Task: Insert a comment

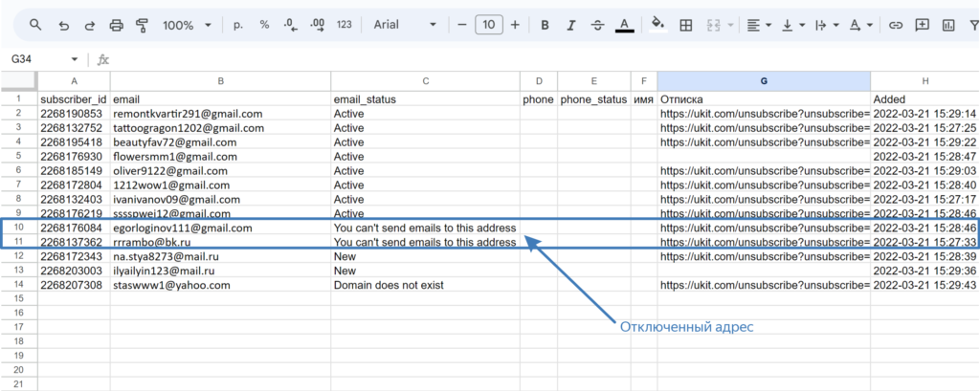Action: [x=922, y=25]
